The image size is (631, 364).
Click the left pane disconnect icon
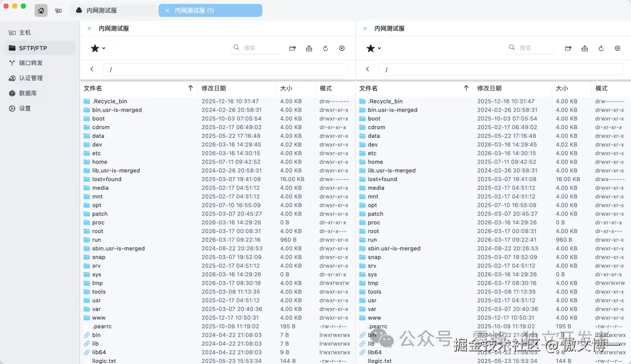[x=342, y=48]
